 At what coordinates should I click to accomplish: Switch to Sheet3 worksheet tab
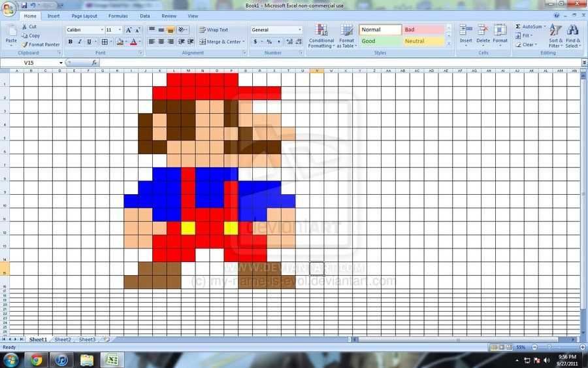[x=87, y=339]
